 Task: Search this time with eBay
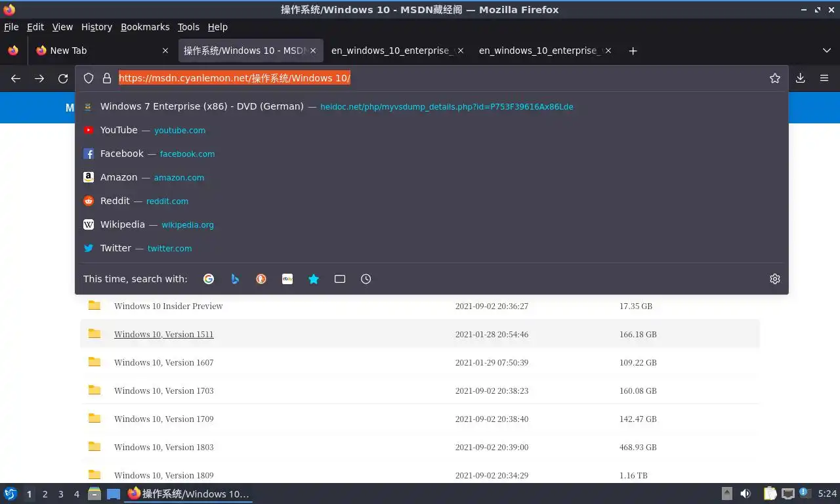287,279
